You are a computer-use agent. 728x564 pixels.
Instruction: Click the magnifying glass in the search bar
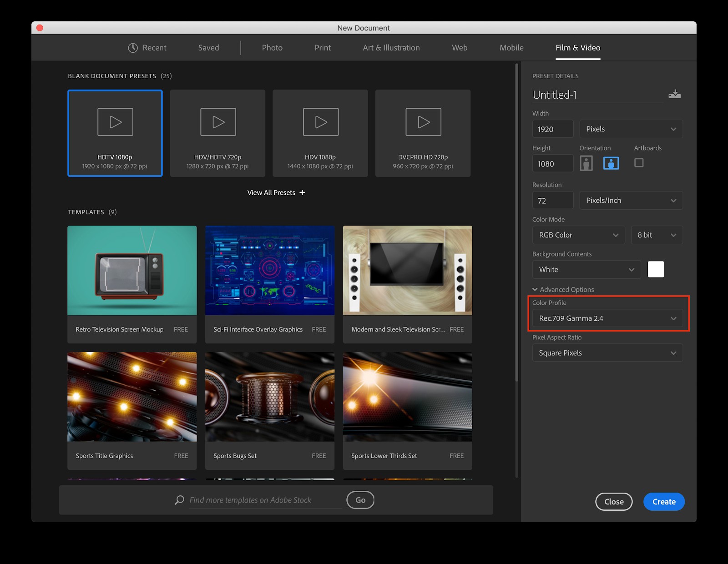click(x=179, y=500)
